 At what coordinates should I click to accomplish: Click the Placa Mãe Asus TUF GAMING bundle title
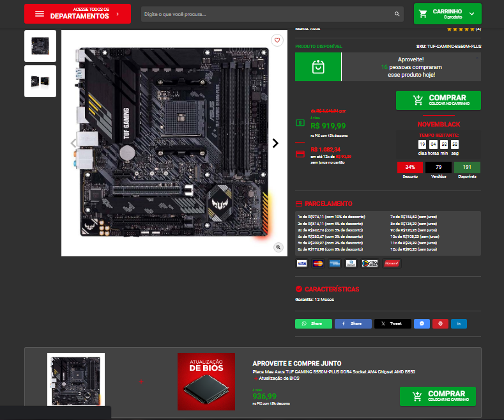[334, 372]
